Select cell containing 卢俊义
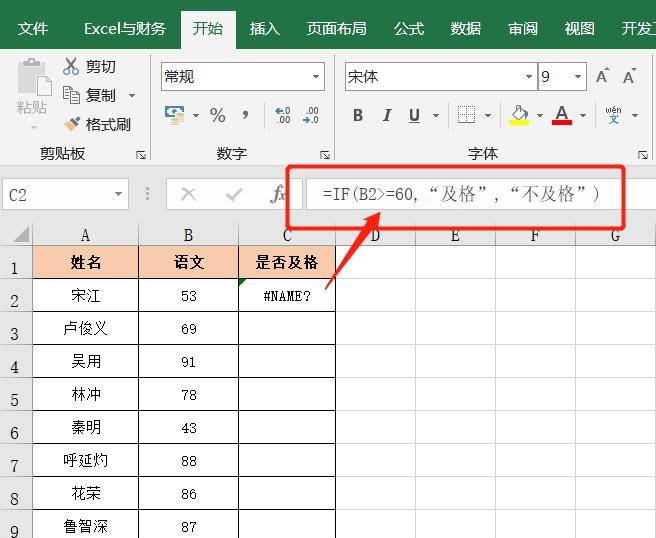 click(x=85, y=328)
